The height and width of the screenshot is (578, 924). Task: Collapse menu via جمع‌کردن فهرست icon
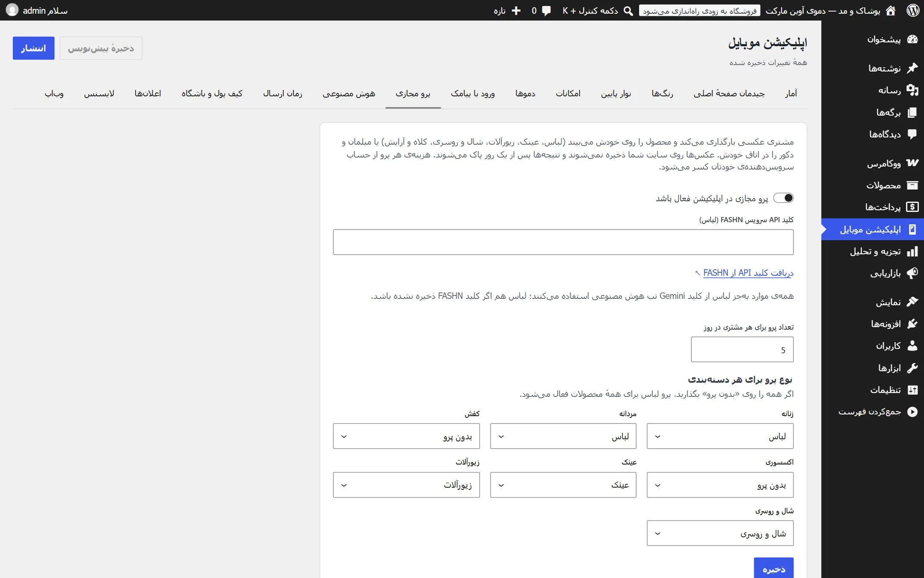point(912,411)
